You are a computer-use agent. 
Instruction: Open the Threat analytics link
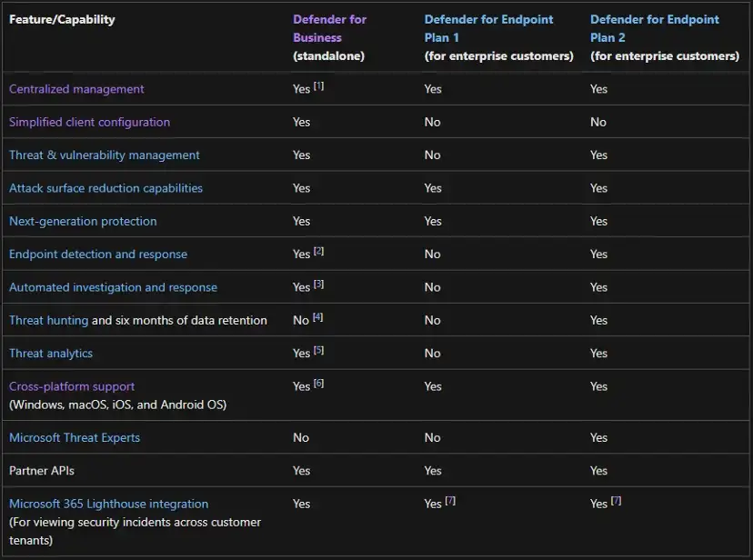pos(51,354)
